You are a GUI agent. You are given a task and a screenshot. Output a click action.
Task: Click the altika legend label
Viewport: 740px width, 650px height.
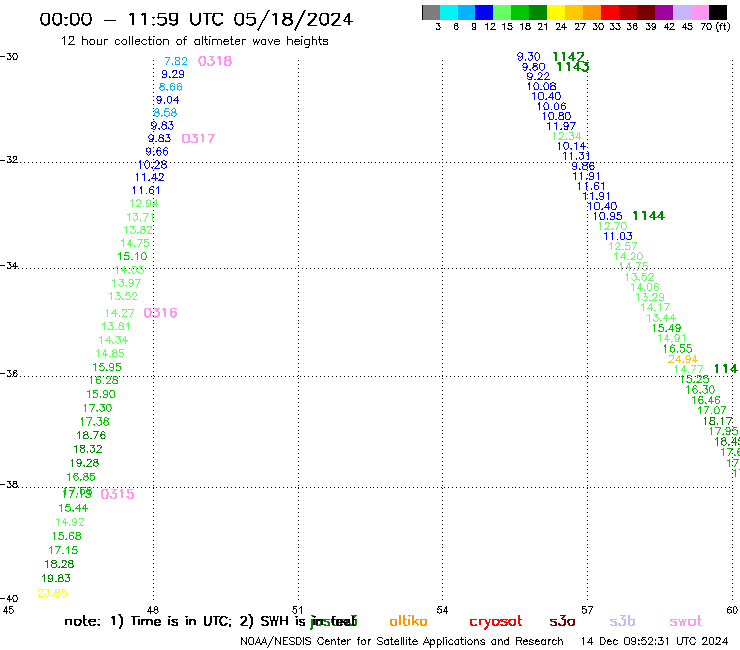point(408,621)
